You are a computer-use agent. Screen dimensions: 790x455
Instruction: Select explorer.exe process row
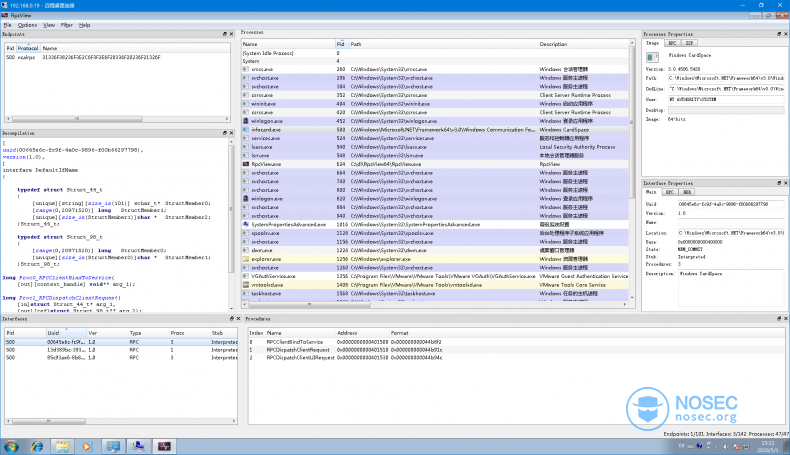click(435, 259)
